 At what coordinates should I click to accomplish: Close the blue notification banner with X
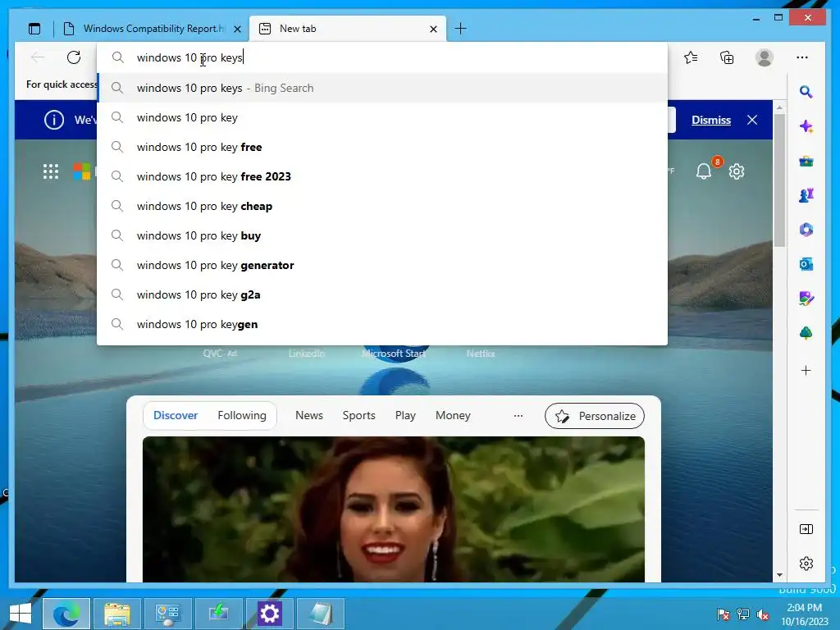[752, 120]
